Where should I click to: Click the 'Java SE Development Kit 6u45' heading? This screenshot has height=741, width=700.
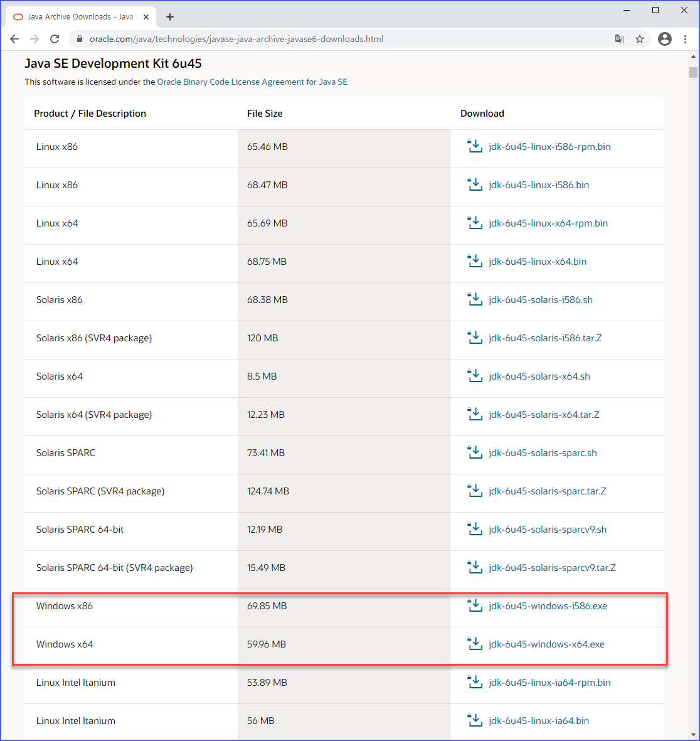114,63
